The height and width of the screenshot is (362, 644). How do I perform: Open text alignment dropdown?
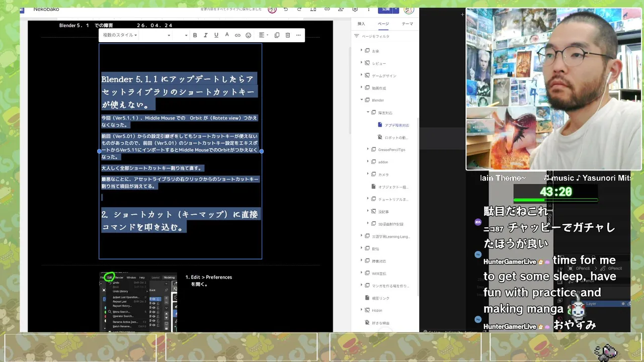pyautogui.click(x=264, y=35)
